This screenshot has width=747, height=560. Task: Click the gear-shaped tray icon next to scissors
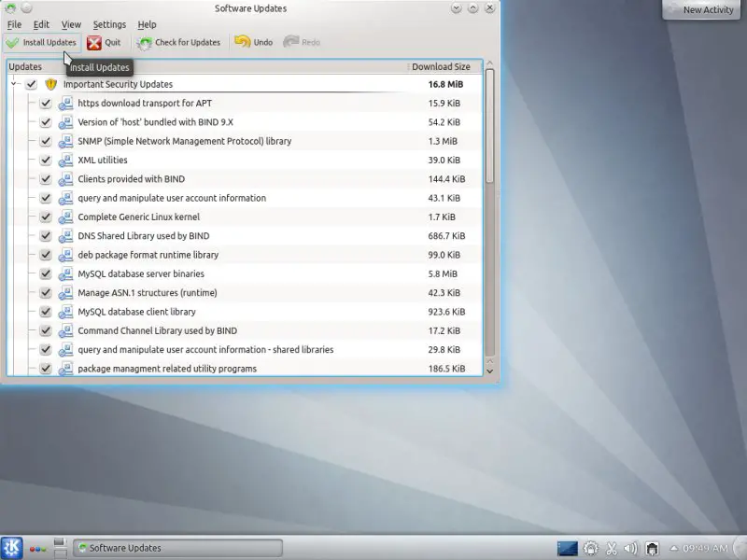(591, 549)
